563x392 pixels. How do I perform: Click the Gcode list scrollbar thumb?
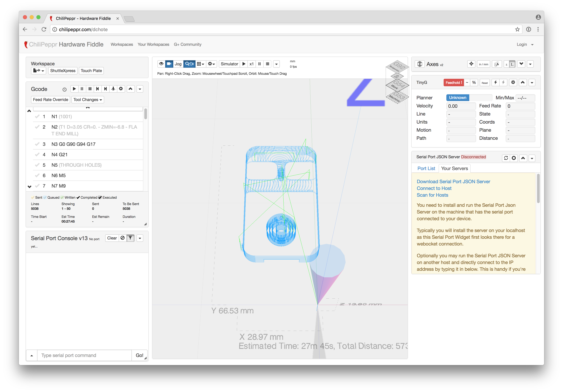point(145,114)
